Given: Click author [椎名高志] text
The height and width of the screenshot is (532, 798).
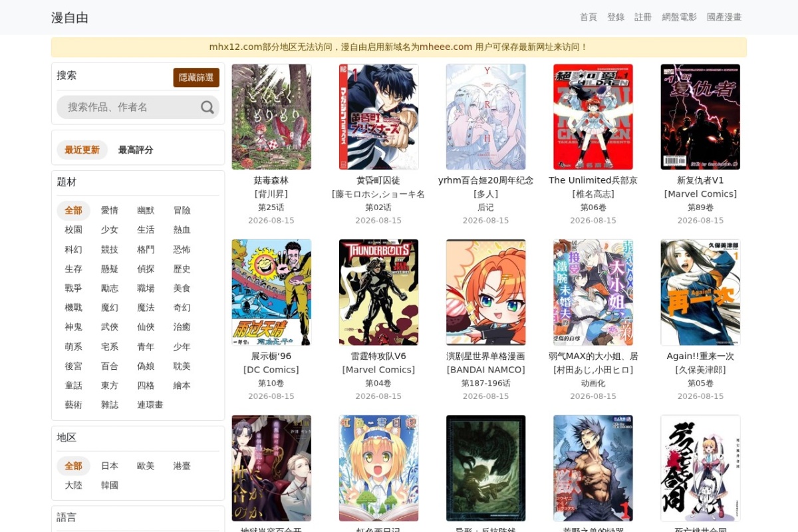Looking at the screenshot, I should click(x=593, y=194).
